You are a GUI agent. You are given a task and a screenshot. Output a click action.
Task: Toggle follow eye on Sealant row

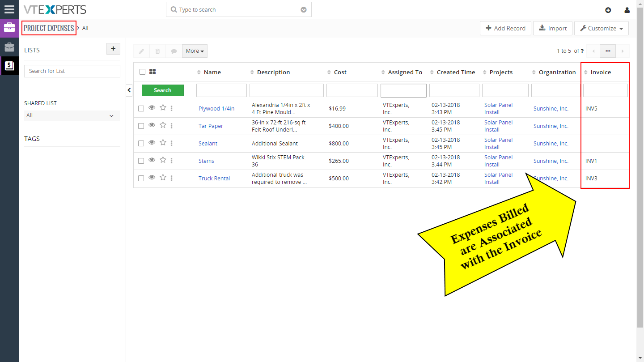[x=152, y=142]
